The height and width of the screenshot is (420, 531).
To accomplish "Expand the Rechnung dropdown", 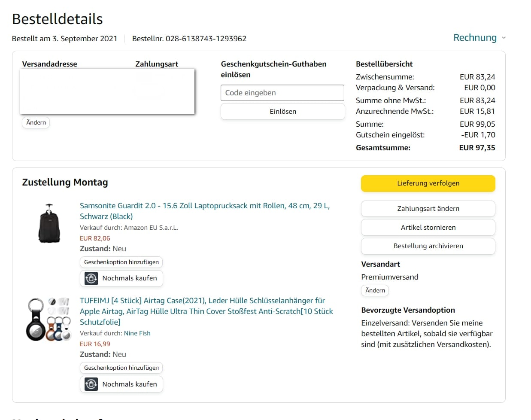I will pyautogui.click(x=475, y=38).
